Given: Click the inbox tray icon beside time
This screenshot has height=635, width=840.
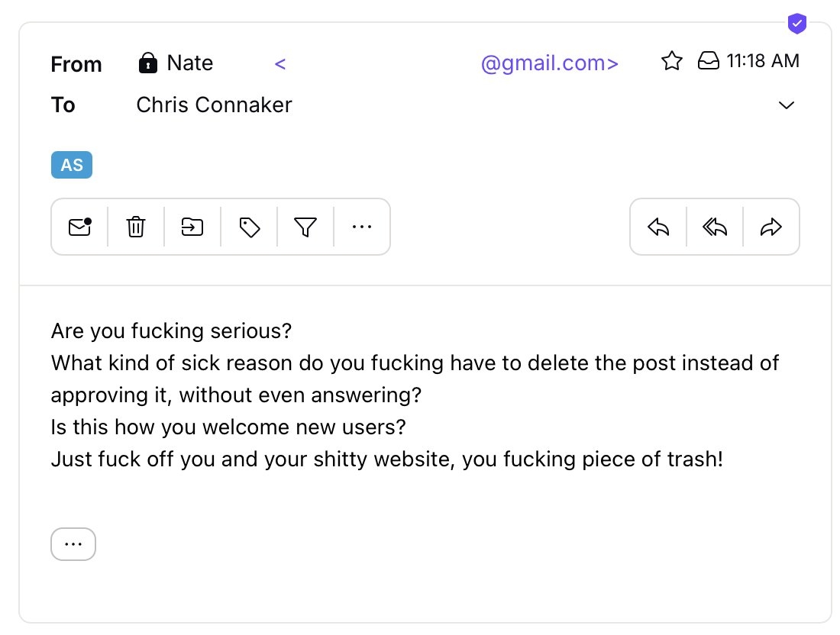Looking at the screenshot, I should (708, 60).
